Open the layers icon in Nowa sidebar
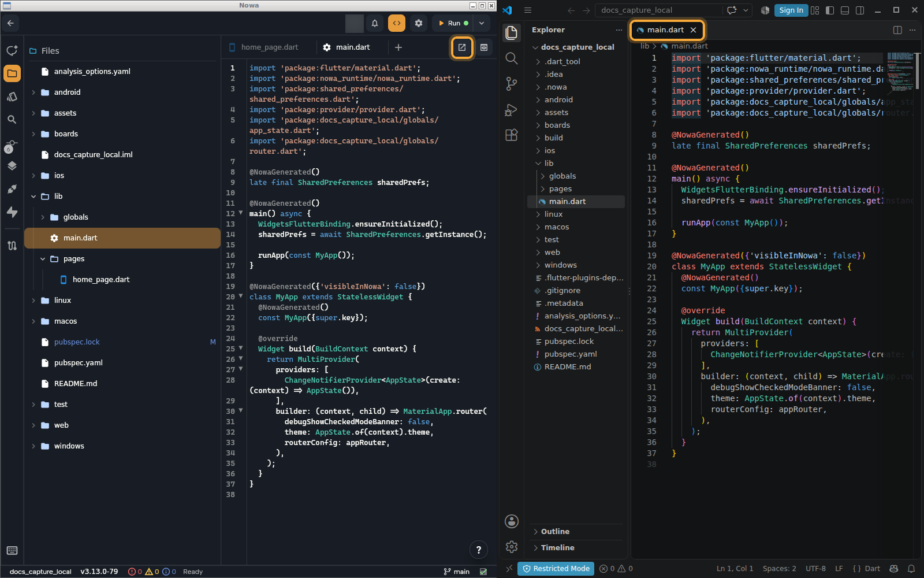924x578 pixels. [12, 166]
